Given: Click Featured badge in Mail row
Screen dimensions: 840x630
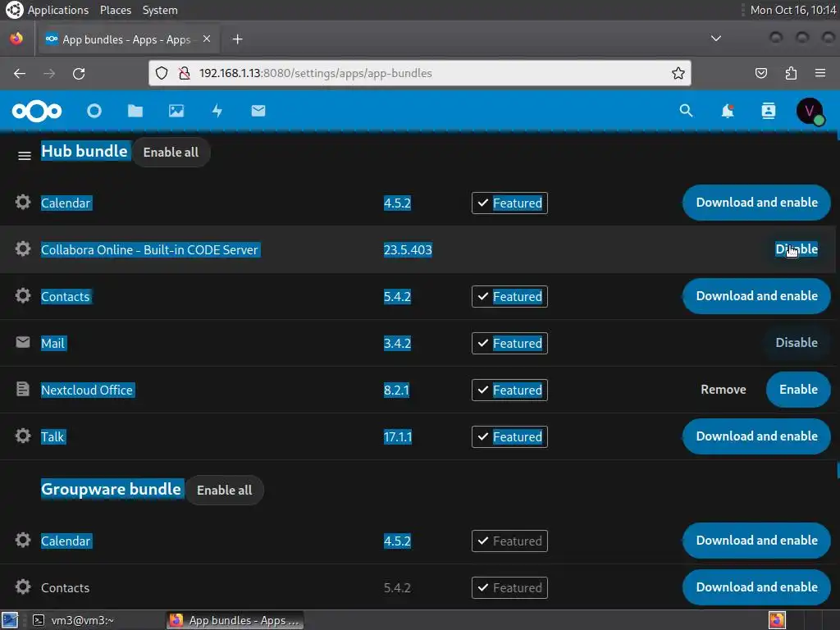Looking at the screenshot, I should (x=509, y=344).
